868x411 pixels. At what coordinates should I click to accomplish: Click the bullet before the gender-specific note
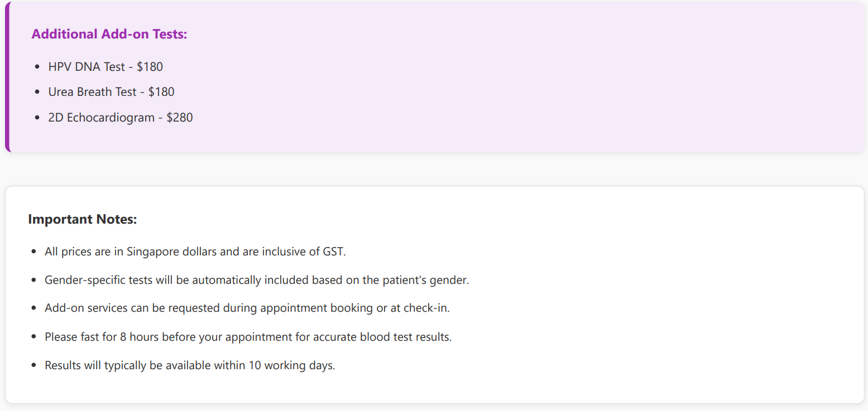(33, 280)
